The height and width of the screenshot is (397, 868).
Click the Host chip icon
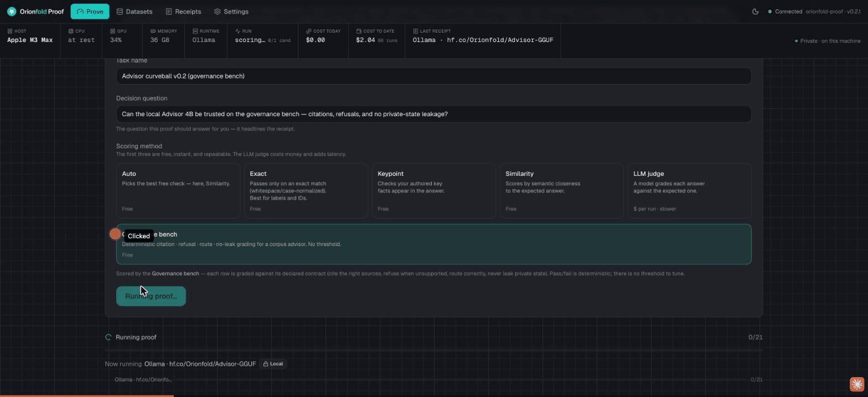[x=9, y=31]
